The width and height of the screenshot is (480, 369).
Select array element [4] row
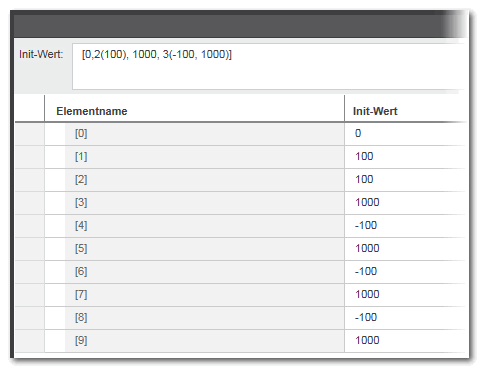(x=240, y=226)
